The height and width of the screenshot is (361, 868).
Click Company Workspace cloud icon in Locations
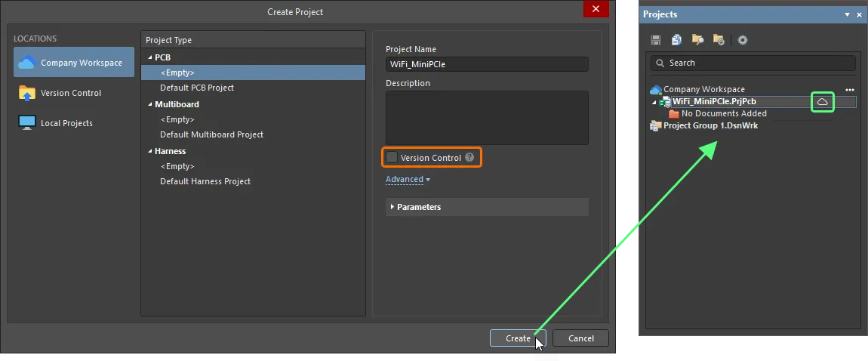click(26, 63)
